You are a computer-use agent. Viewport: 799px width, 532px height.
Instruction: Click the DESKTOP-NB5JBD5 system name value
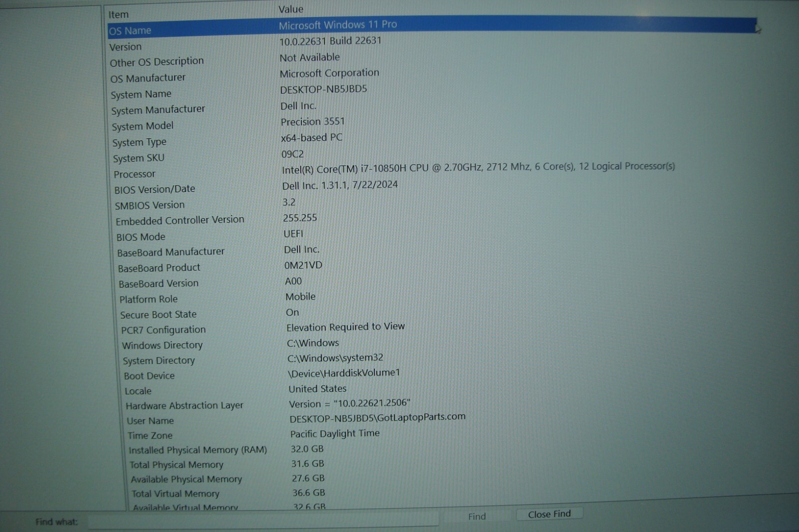tap(323, 89)
